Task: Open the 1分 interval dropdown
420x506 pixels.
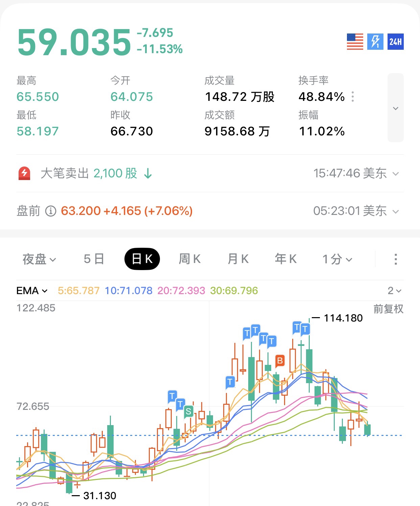Action: click(x=337, y=259)
